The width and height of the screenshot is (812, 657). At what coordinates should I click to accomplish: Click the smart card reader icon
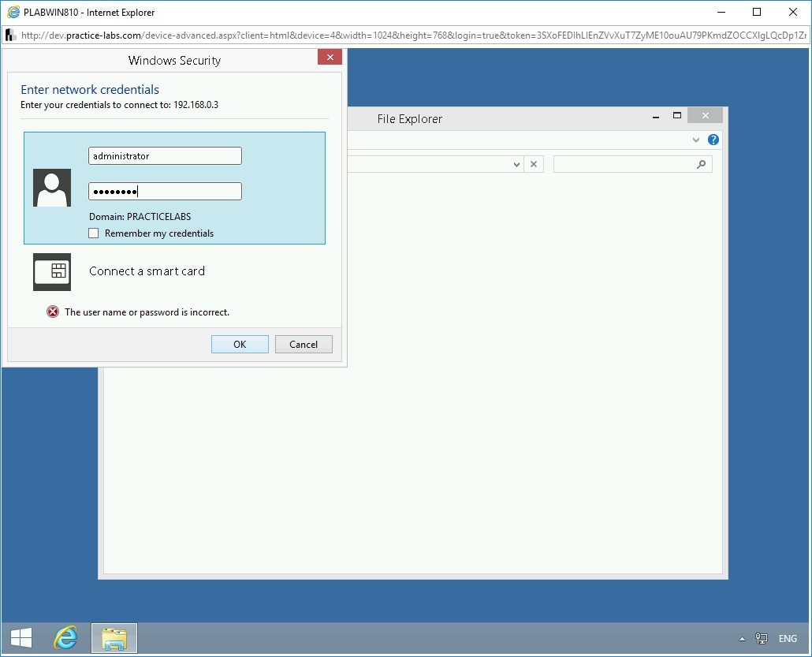(51, 271)
